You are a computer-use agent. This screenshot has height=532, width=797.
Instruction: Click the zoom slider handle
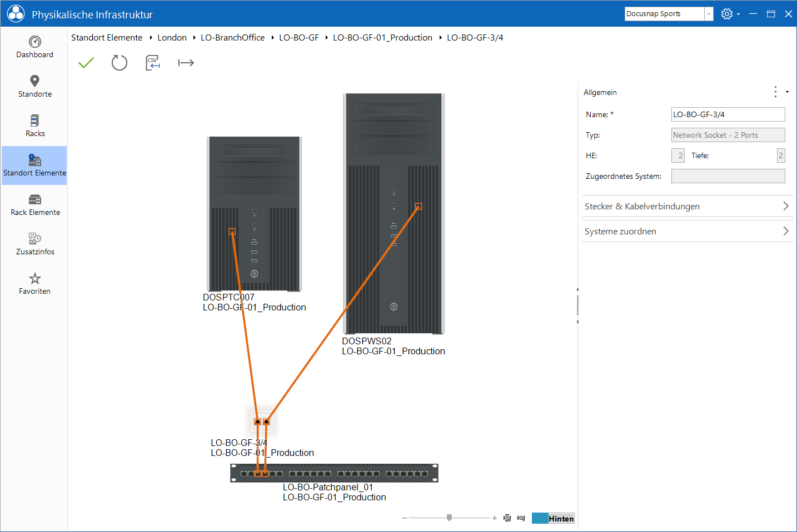449,518
